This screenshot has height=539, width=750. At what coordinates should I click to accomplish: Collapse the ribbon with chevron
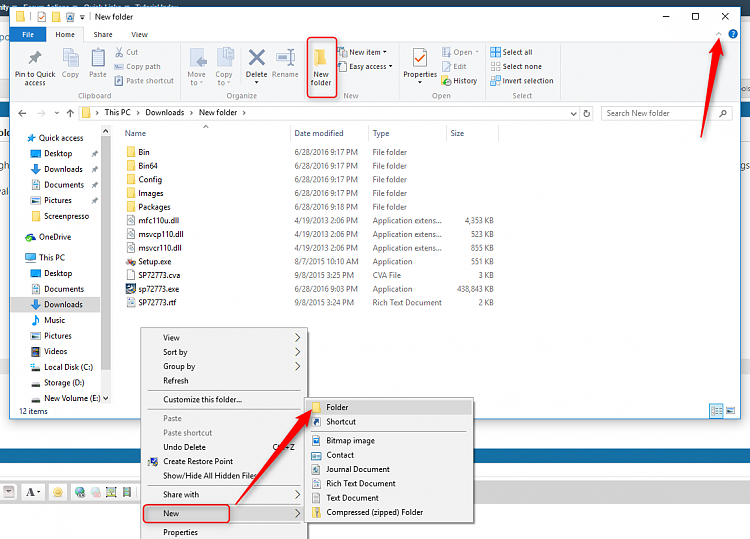[718, 34]
